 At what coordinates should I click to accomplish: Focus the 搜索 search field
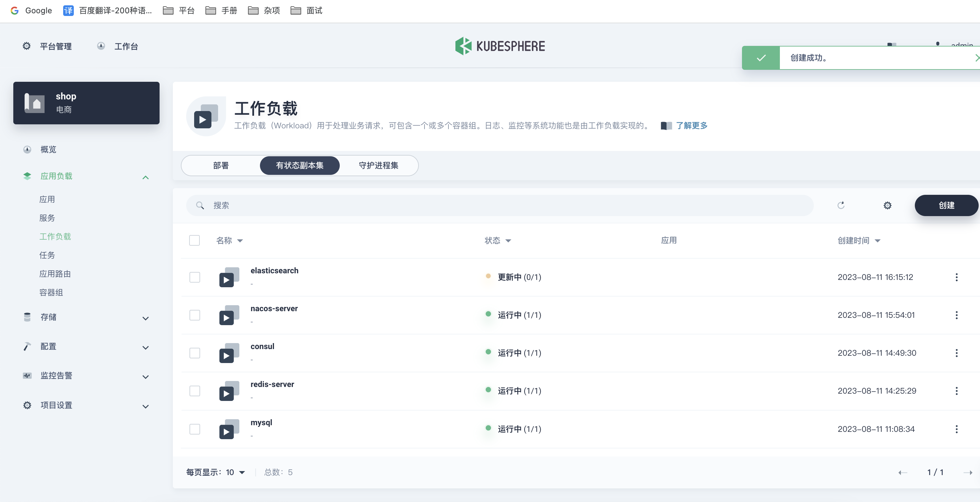click(500, 205)
